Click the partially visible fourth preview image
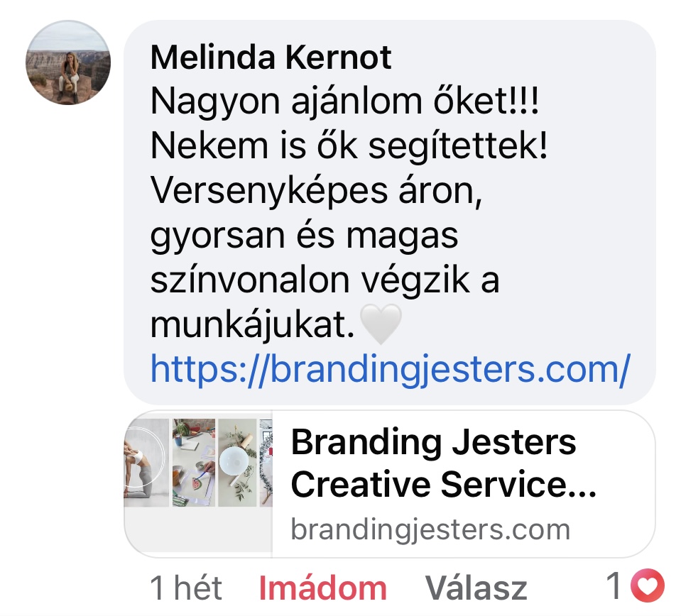This screenshot has width=681, height=616. (266, 463)
